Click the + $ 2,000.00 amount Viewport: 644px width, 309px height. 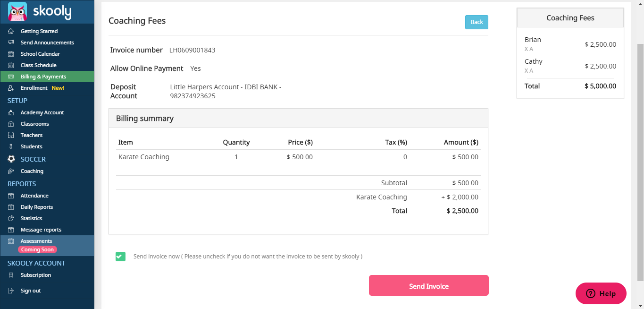460,197
